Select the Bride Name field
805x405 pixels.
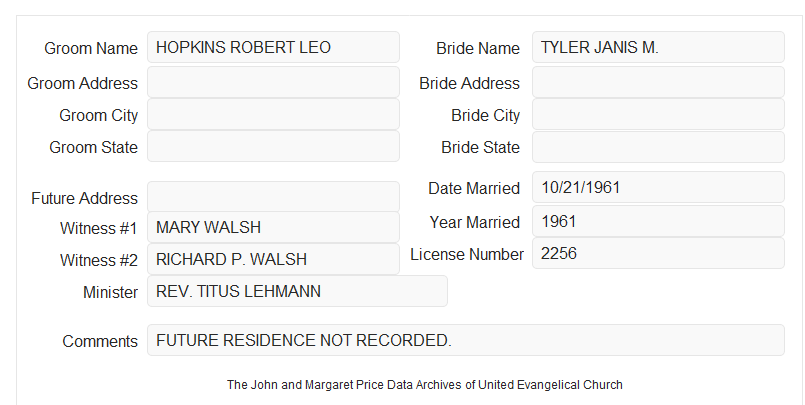pyautogui.click(x=658, y=47)
